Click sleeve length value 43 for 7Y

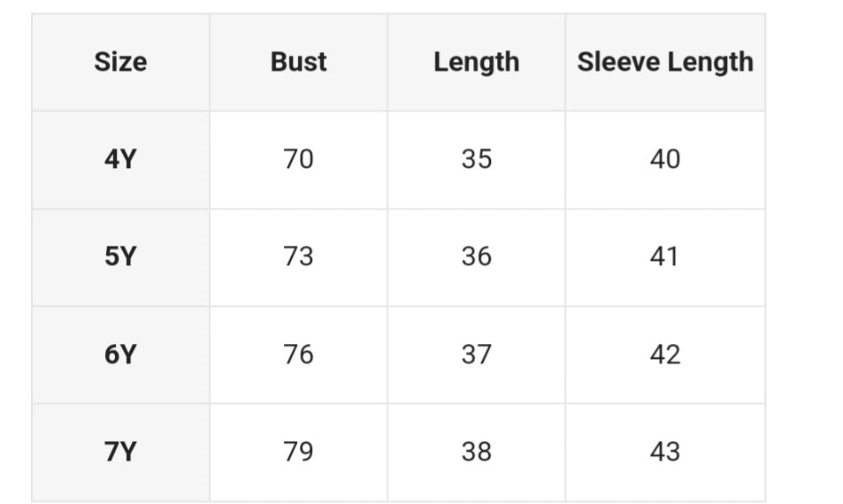click(x=665, y=452)
